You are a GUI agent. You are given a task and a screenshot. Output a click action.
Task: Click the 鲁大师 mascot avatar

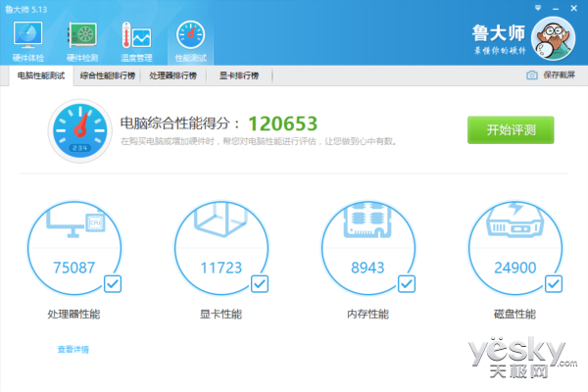[x=553, y=38]
